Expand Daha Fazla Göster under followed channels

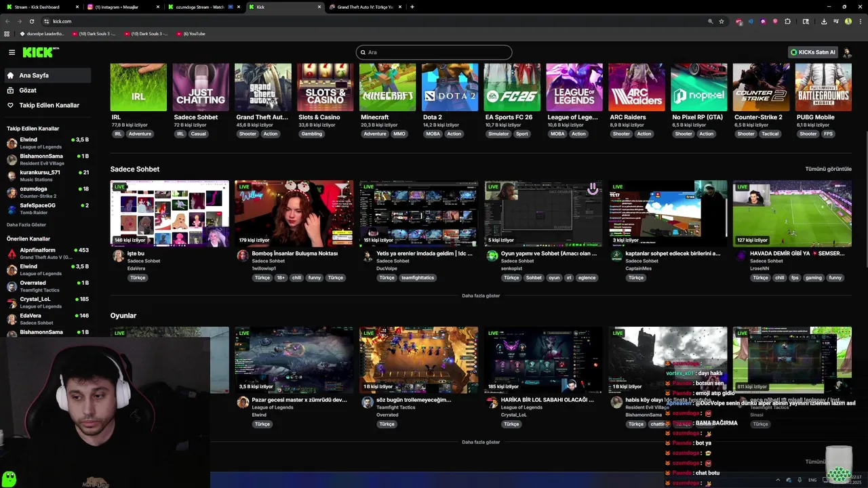point(26,224)
